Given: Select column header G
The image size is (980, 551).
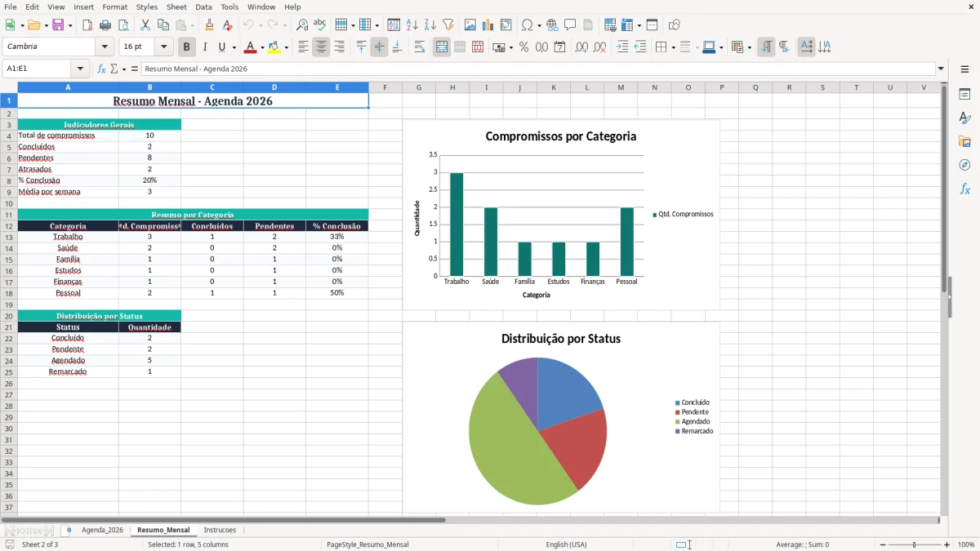Looking at the screenshot, I should tap(418, 87).
